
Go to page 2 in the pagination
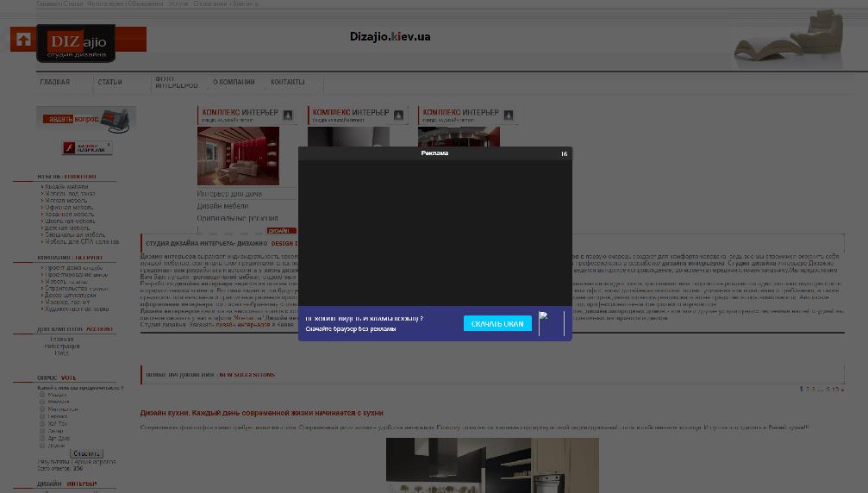[808, 390]
